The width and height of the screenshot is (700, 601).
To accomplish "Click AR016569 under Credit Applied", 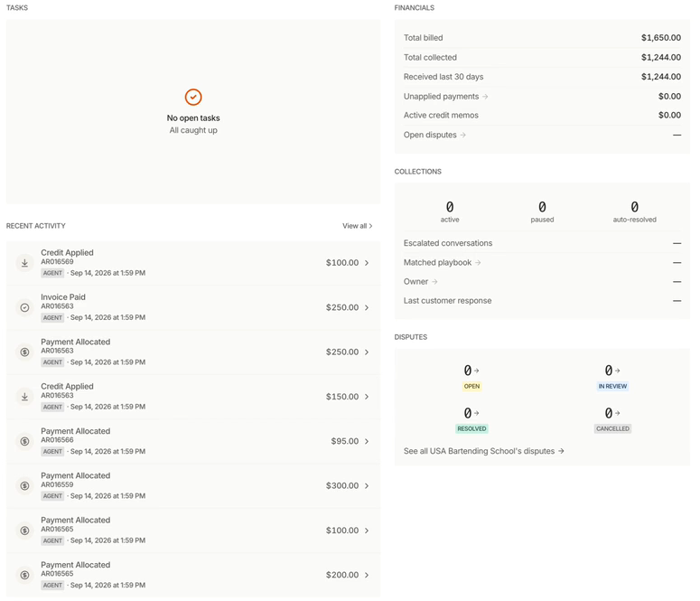I will 57,262.
